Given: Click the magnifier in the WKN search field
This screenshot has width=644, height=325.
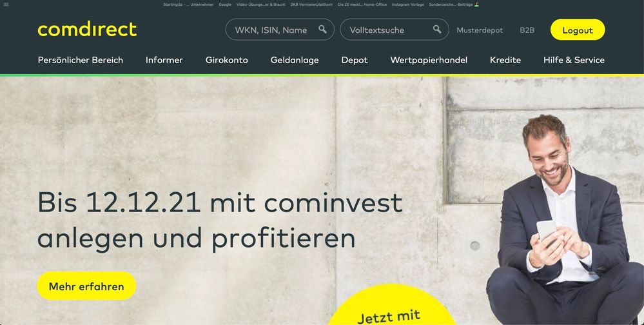Looking at the screenshot, I should pos(323,29).
